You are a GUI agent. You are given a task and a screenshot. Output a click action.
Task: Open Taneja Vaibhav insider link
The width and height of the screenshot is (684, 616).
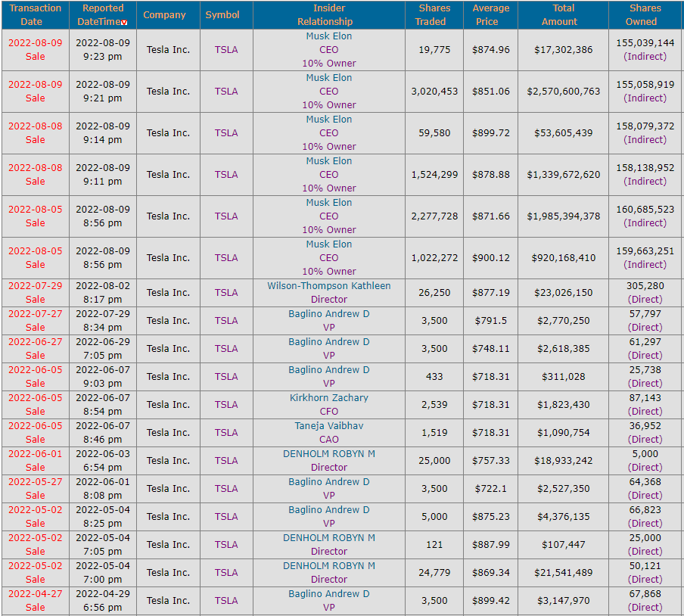[329, 426]
